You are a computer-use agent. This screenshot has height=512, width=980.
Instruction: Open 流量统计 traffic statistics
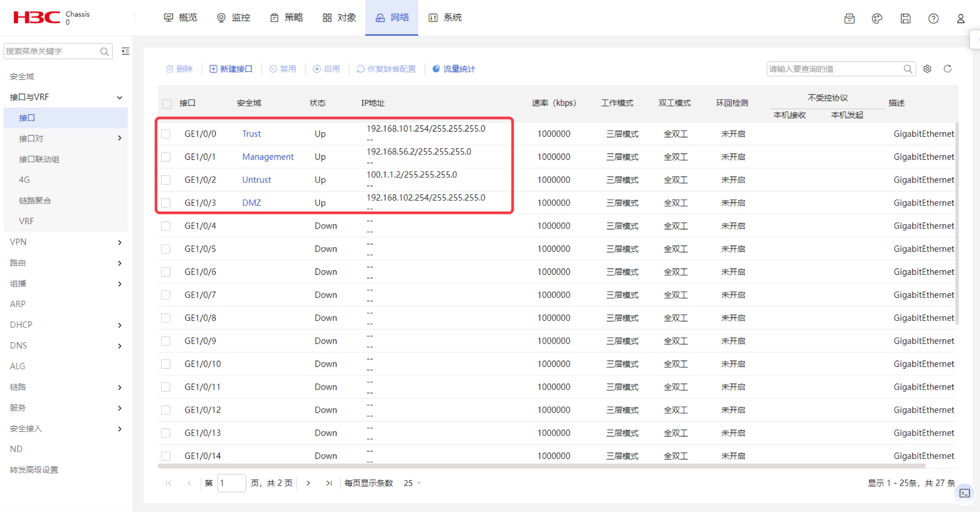tap(454, 69)
